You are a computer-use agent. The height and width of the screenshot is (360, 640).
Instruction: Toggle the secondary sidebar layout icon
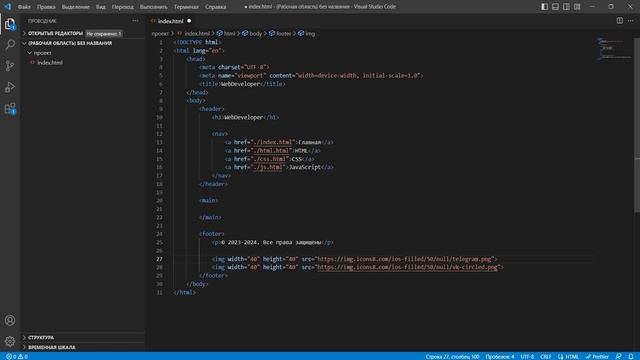566,7
